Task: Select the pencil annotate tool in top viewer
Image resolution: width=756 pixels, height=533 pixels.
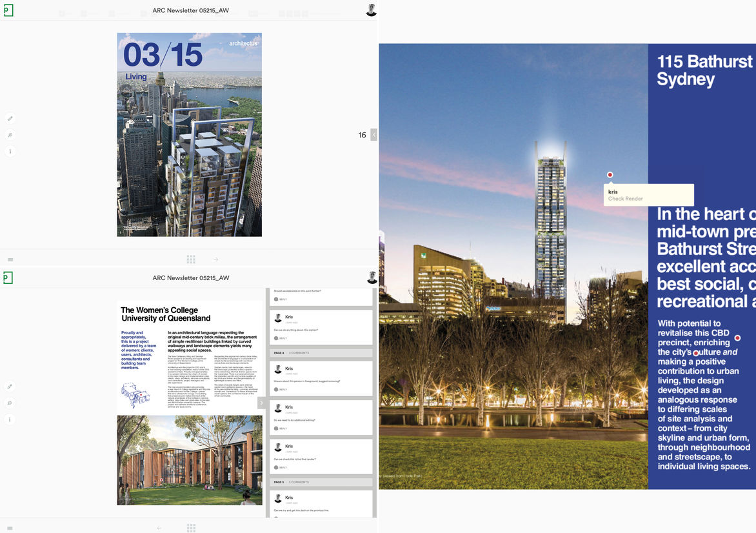Action: point(10,119)
